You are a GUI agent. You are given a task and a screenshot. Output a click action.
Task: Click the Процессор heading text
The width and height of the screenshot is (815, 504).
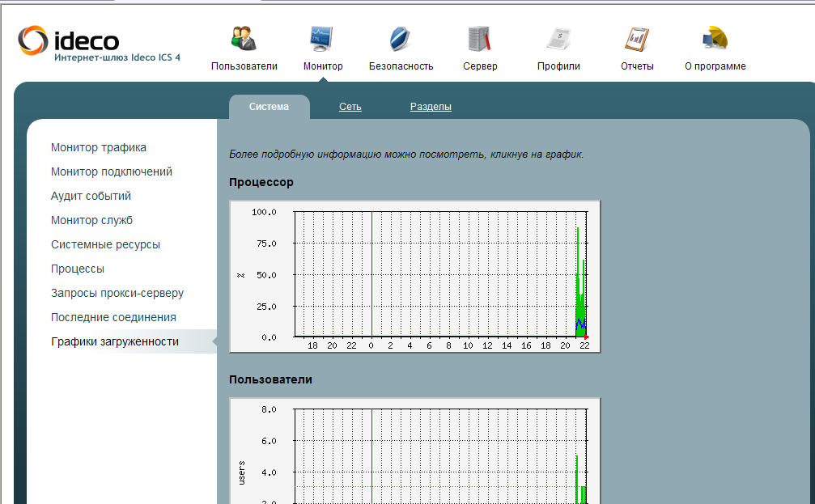coord(261,182)
